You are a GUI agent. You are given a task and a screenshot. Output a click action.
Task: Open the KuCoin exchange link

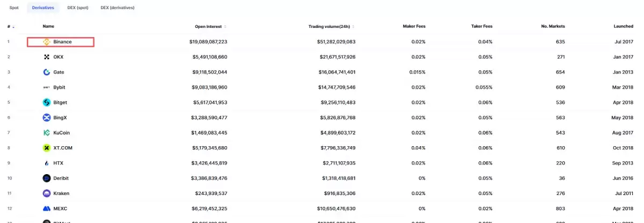point(62,133)
